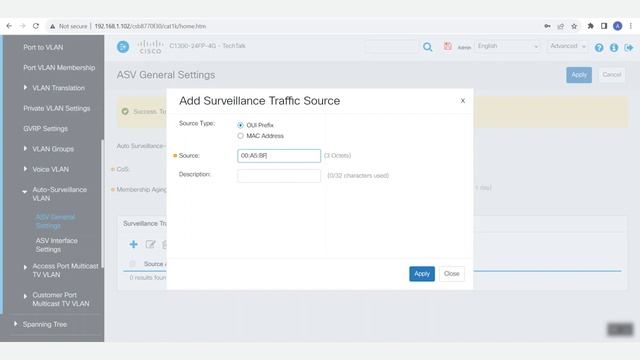Open the browser profile avatar
This screenshot has width=640, height=360.
(618, 26)
